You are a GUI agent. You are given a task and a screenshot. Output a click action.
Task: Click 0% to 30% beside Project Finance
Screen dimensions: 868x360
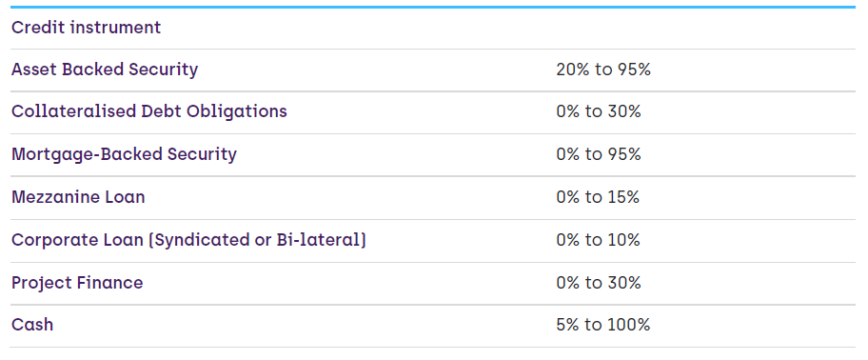click(599, 283)
